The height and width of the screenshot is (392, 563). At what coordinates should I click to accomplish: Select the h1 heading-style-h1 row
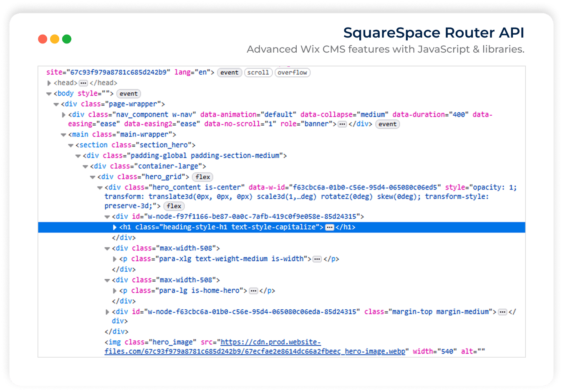tap(282, 228)
